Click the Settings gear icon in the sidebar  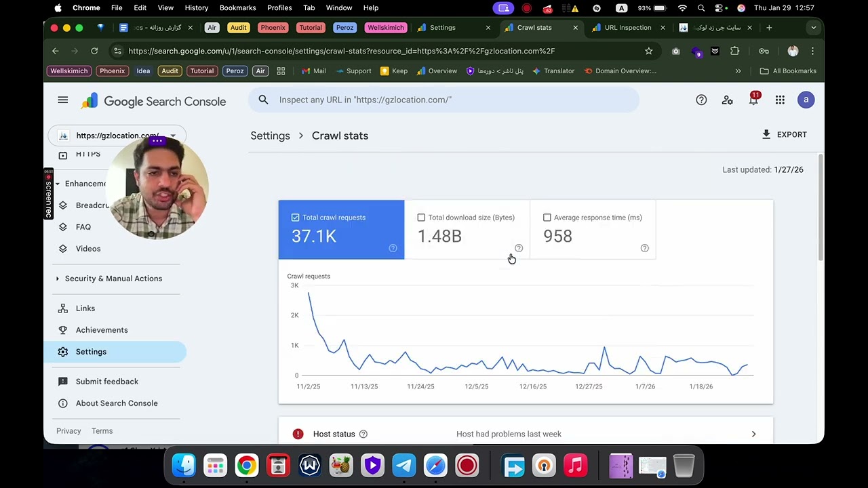click(x=63, y=352)
